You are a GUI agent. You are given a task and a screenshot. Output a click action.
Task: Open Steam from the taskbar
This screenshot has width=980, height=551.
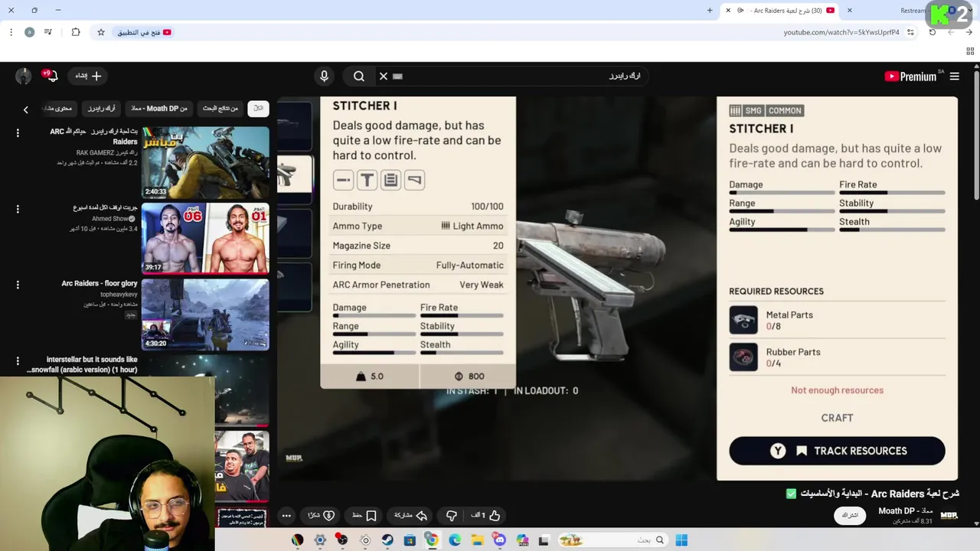387,540
